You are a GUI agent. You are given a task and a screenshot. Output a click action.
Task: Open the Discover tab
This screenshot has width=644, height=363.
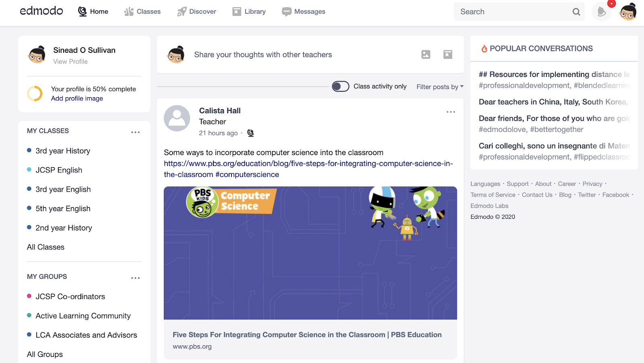pyautogui.click(x=197, y=12)
